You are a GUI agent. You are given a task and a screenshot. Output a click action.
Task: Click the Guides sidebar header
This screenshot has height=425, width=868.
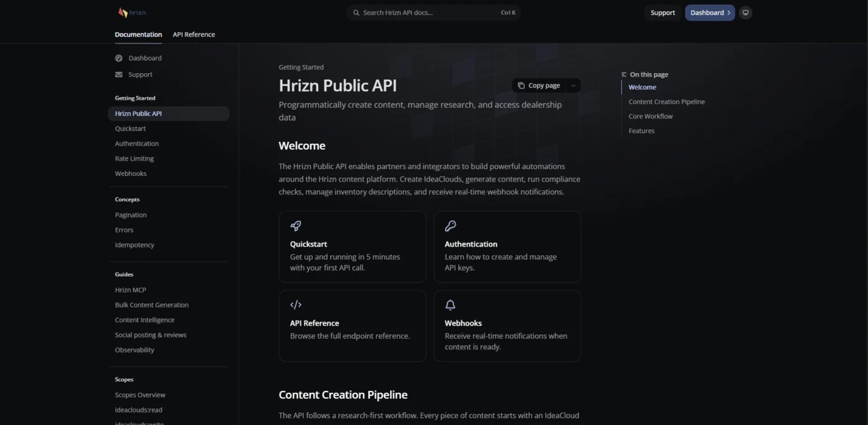[x=124, y=274]
